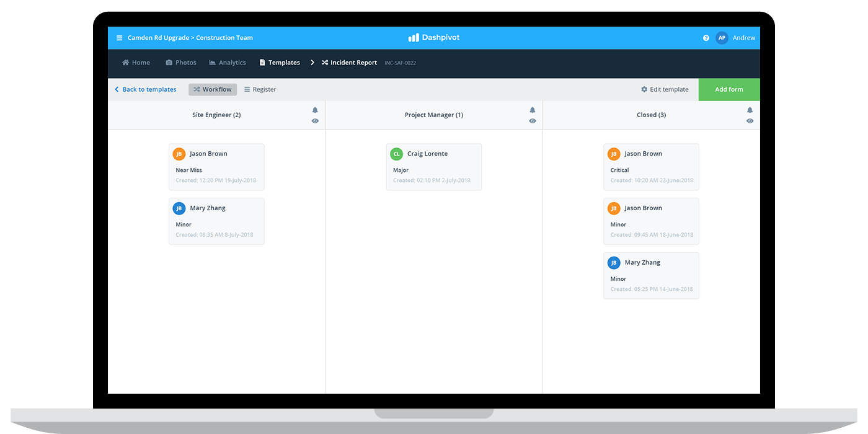Screen dimensions: 868x434
Task: Click Edit template
Action: [x=665, y=89]
